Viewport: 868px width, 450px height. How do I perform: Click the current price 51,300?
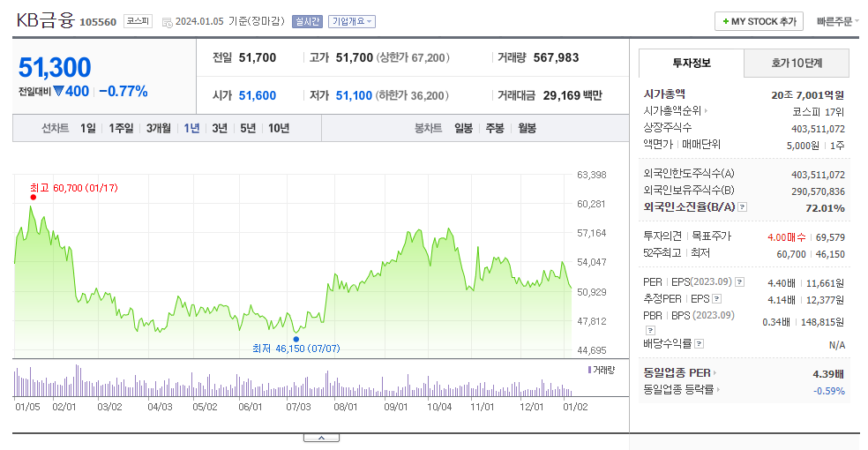(x=55, y=68)
